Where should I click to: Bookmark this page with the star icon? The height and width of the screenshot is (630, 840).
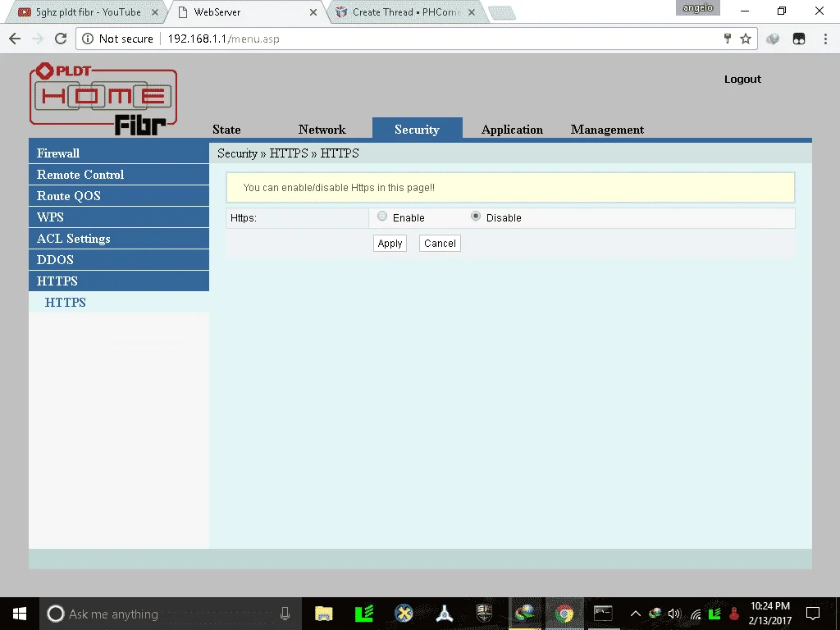[x=745, y=39]
